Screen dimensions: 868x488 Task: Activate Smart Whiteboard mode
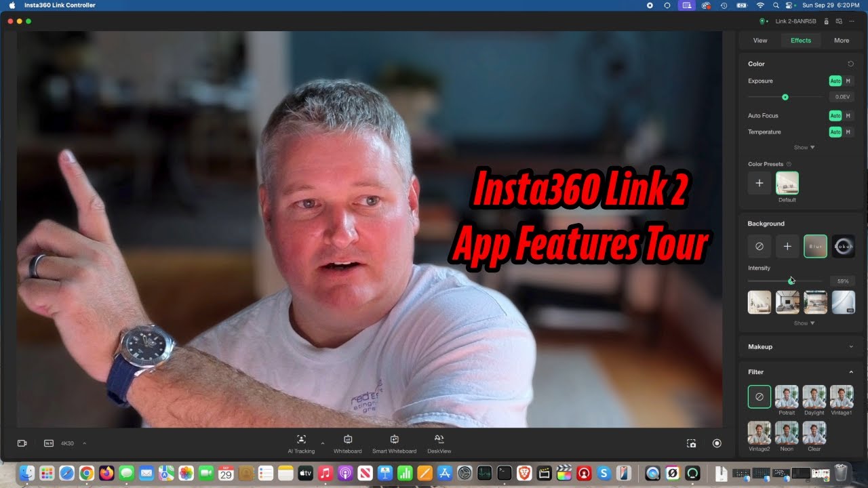click(394, 444)
